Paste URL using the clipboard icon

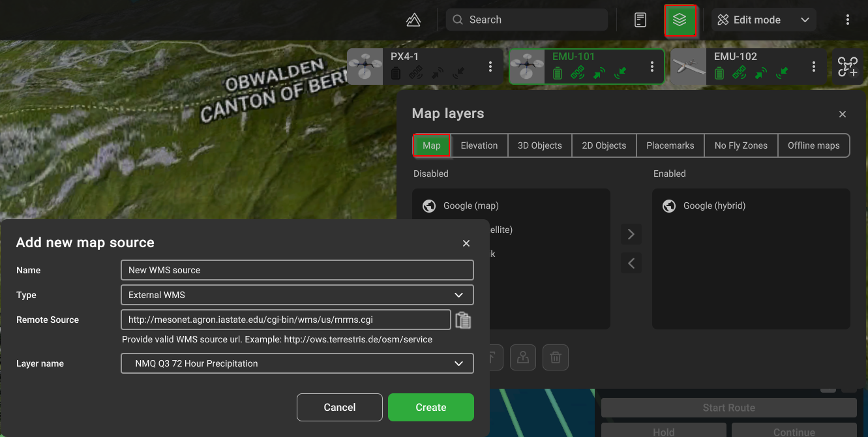coord(463,320)
